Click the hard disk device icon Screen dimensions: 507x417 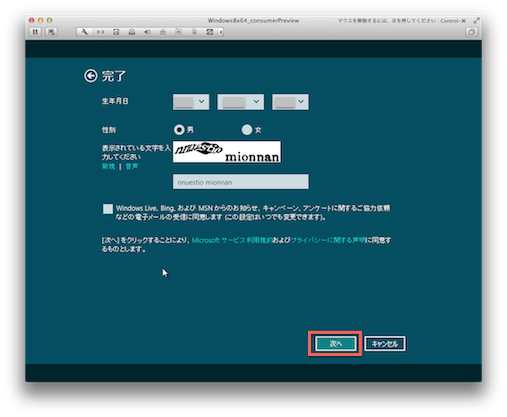pos(116,32)
